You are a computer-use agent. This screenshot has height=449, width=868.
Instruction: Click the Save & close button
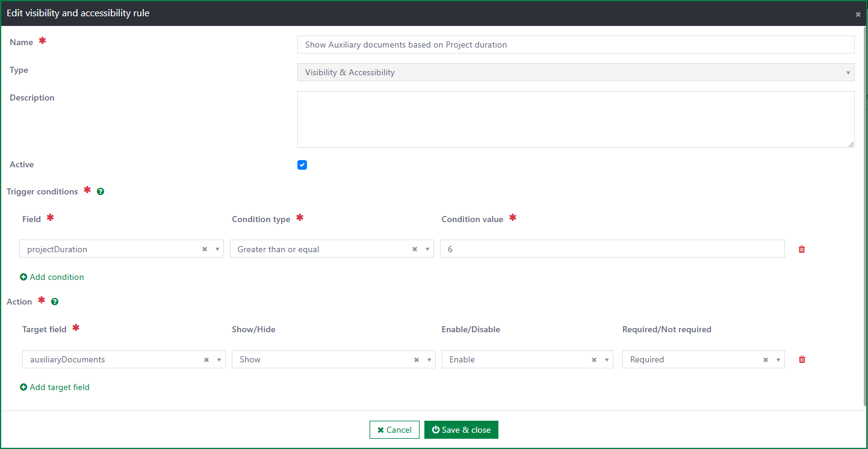coord(461,430)
